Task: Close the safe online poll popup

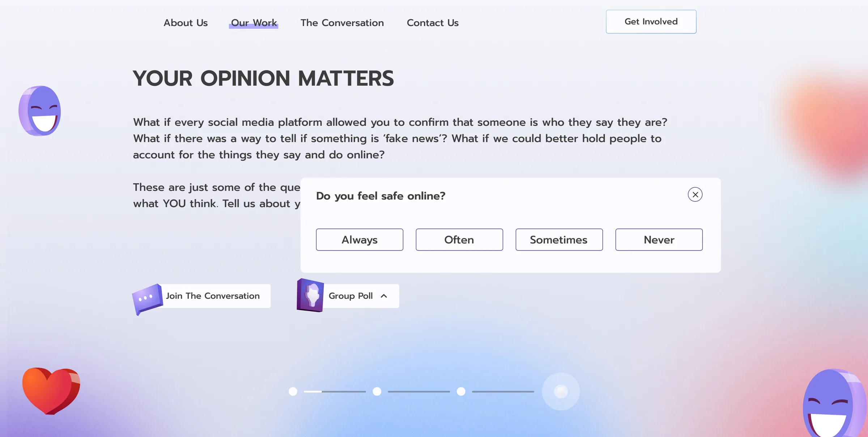Action: [x=695, y=194]
